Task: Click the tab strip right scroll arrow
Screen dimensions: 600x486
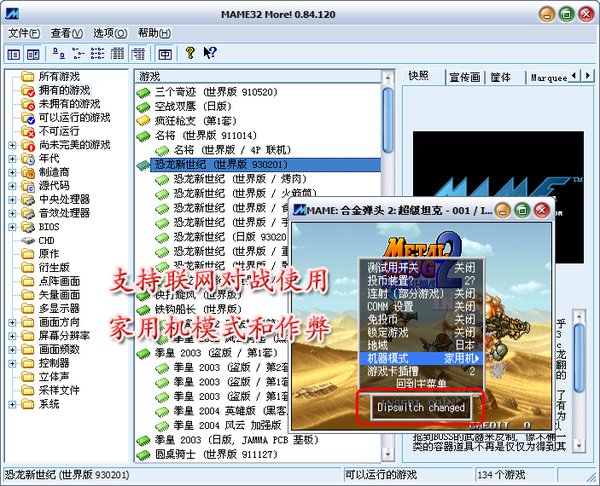Action: click(x=589, y=76)
